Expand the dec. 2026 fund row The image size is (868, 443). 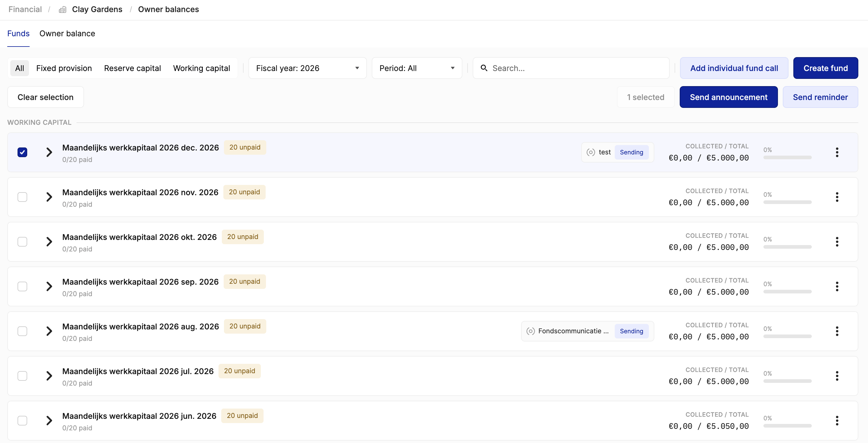pos(49,152)
